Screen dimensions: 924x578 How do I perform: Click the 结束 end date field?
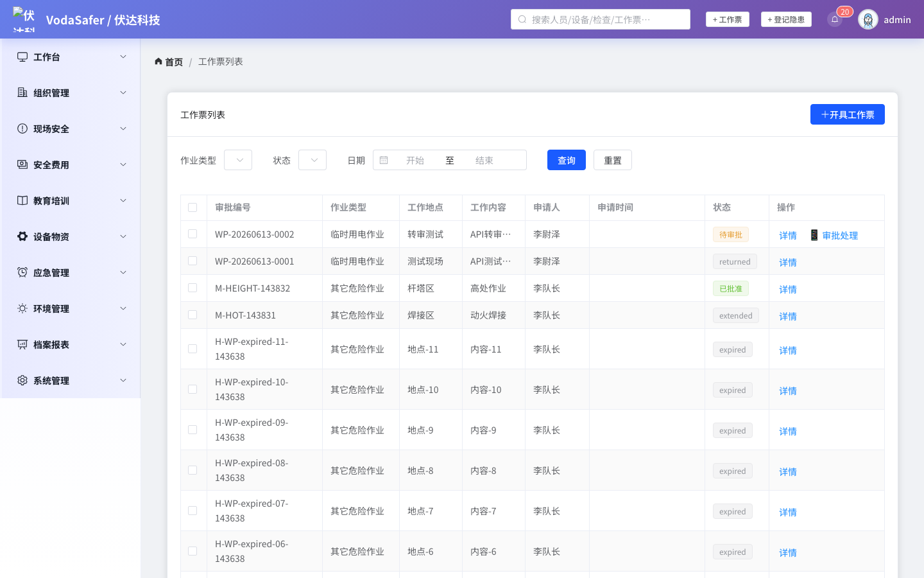(x=484, y=160)
